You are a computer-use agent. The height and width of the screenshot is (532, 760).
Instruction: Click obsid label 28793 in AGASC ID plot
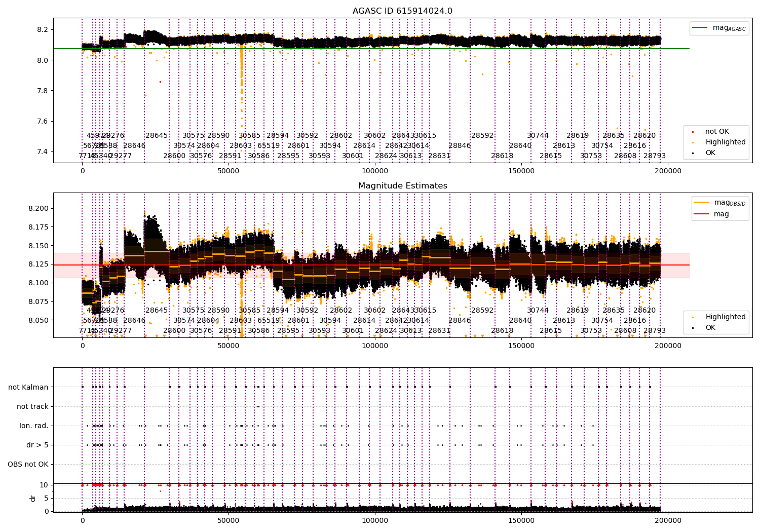(x=655, y=156)
